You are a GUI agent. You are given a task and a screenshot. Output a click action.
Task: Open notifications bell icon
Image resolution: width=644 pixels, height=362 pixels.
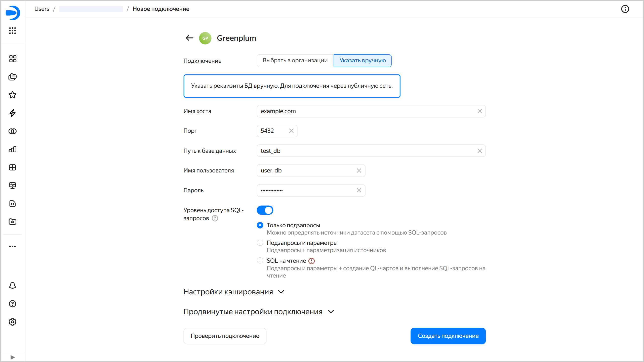point(13,286)
